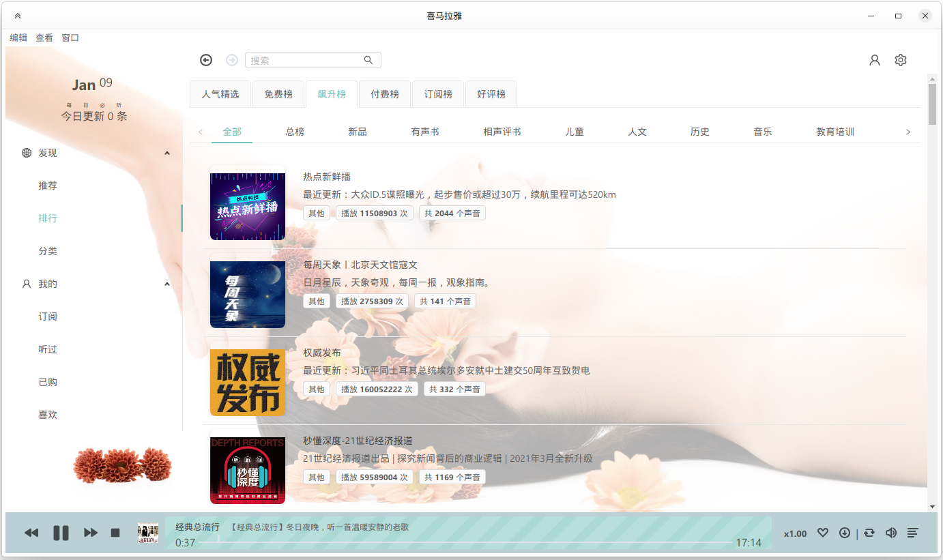Click the download icon in the player bar
This screenshot has height=560, width=943.
coord(845,533)
